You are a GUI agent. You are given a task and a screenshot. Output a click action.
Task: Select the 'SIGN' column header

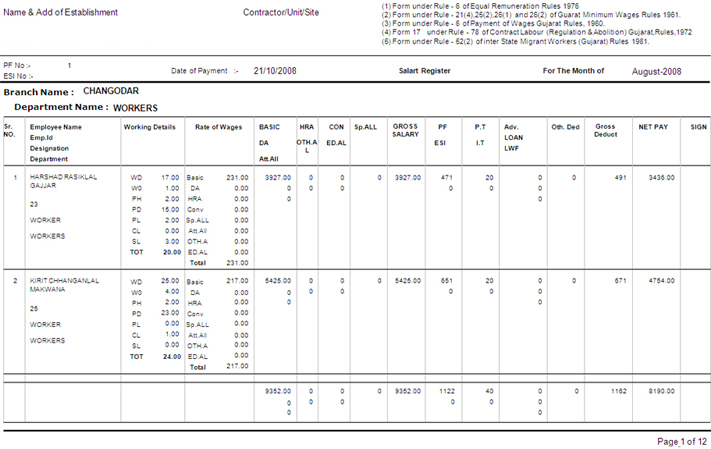[698, 127]
